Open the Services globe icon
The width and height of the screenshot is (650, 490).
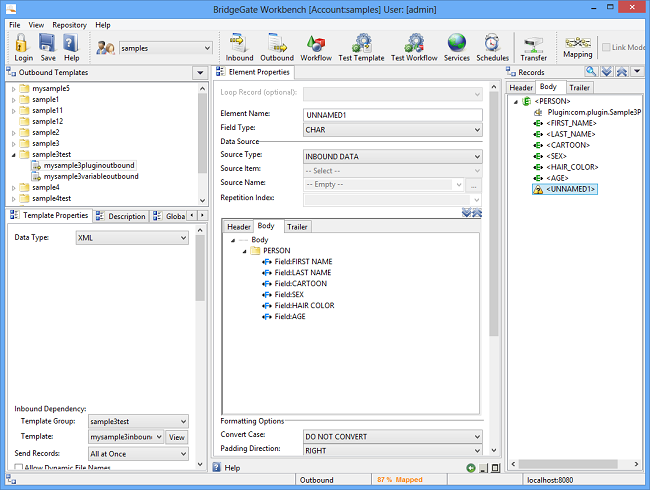[457, 47]
